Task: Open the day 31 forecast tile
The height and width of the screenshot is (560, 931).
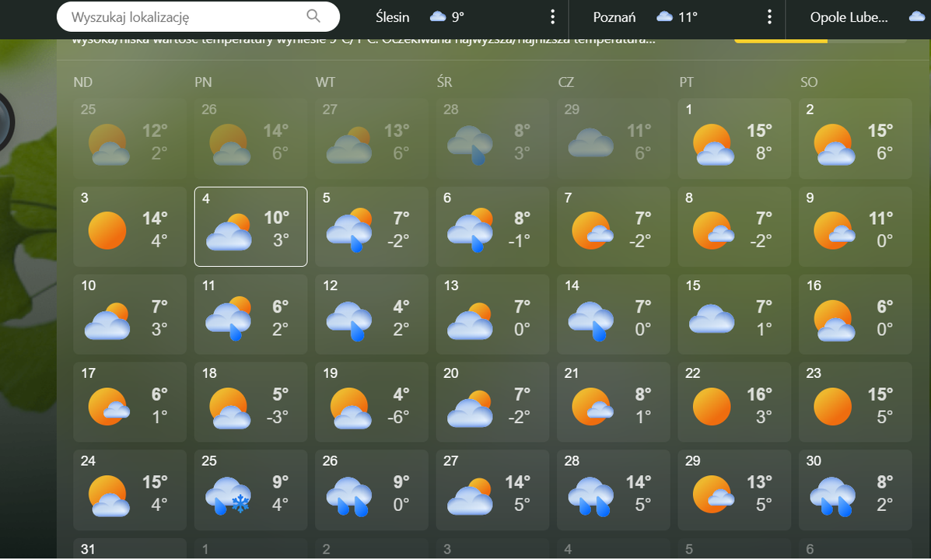Action: point(129,549)
